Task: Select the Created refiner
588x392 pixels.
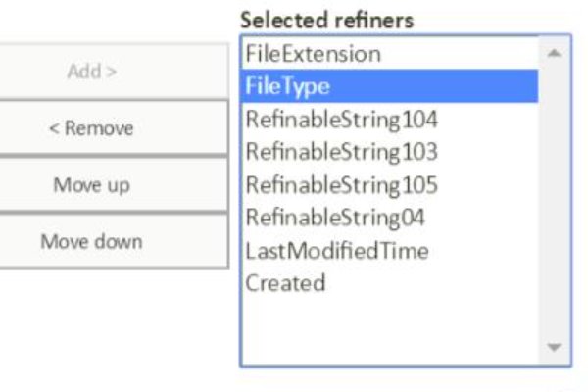Action: (285, 283)
